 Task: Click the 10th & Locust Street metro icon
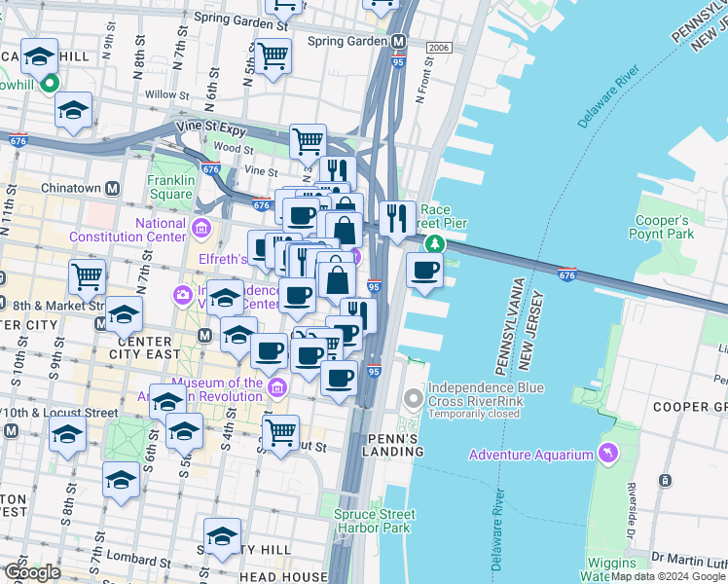pyautogui.click(x=11, y=431)
